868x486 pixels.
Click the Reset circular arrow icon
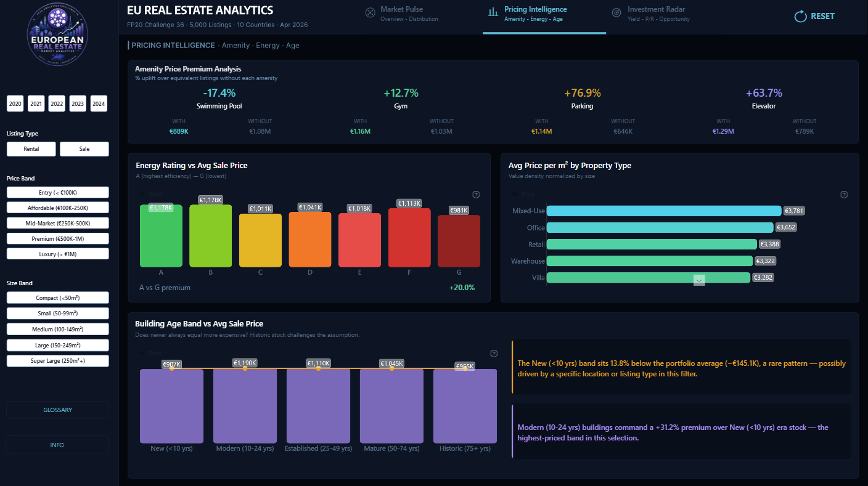pos(801,16)
